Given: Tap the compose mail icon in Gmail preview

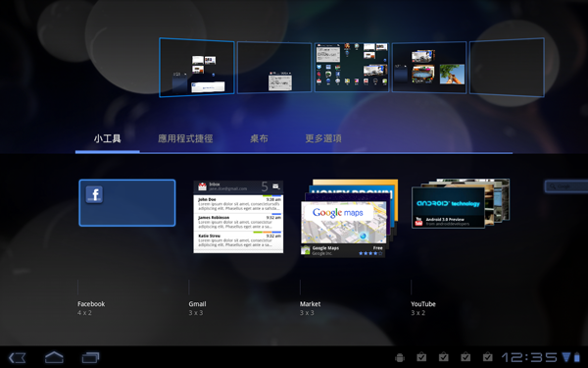Looking at the screenshot, I should pos(276,186).
